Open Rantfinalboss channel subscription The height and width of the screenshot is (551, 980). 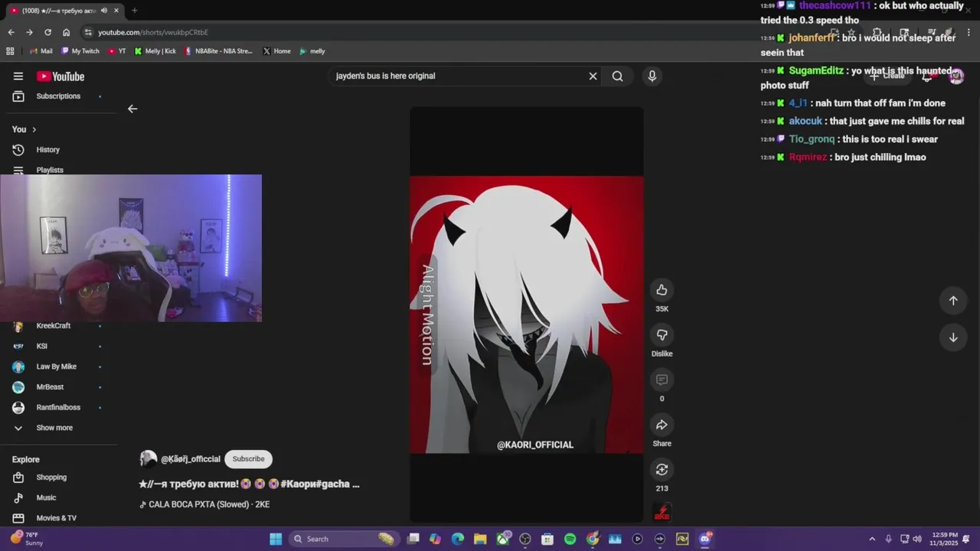[58, 407]
